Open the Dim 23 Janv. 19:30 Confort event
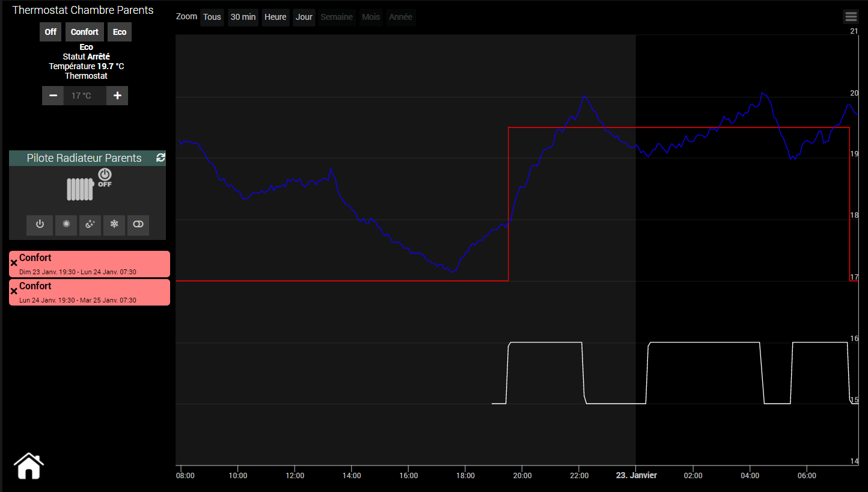The image size is (868, 492). coord(90,264)
